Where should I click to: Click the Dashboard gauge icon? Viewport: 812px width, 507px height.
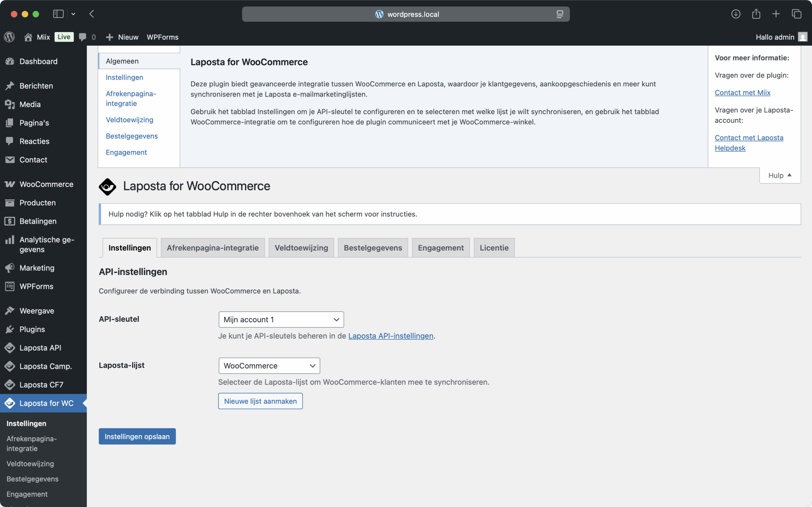pyautogui.click(x=10, y=61)
